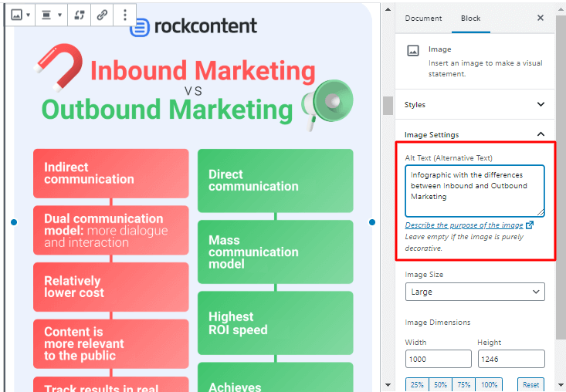Click the Alt Text textarea
Screen dimensions: 566x392
point(475,191)
